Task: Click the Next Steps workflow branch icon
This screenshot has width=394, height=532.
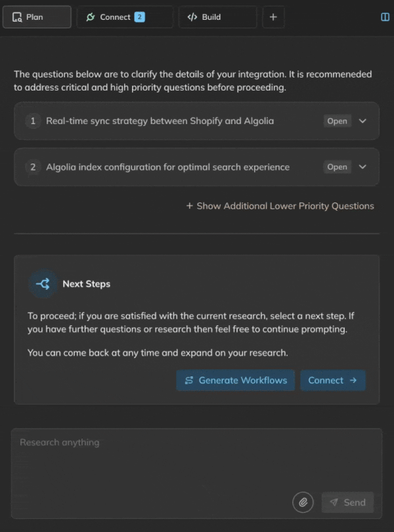Action: 43,284
